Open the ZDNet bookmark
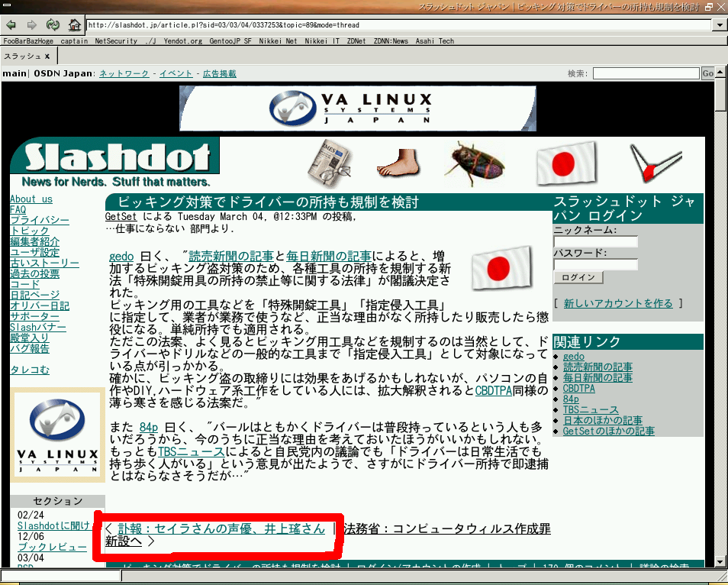 (356, 41)
